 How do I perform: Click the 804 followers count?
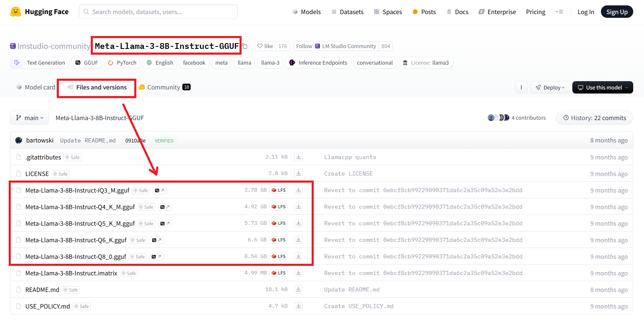coord(386,46)
